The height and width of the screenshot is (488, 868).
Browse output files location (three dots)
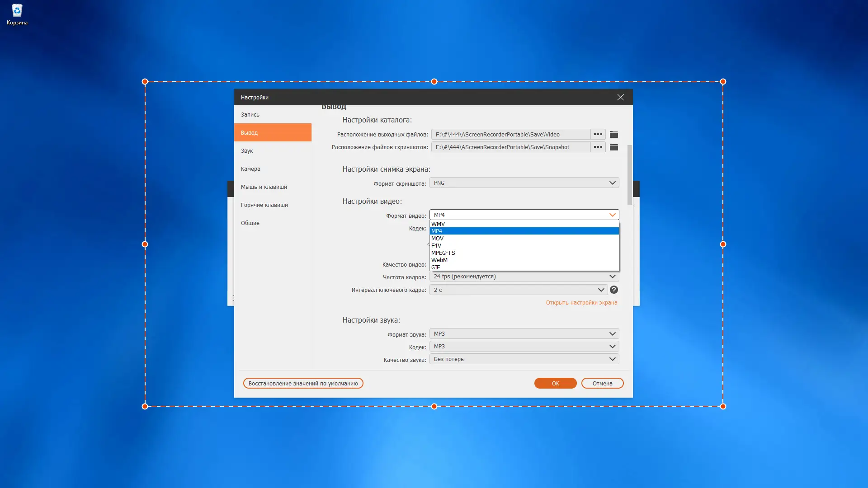598,134
